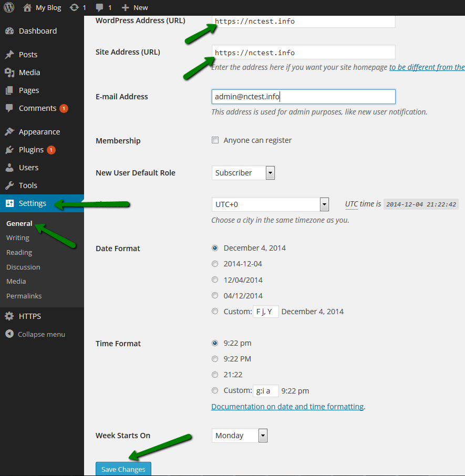Open the comments bubble in the admin bar

tap(99, 7)
